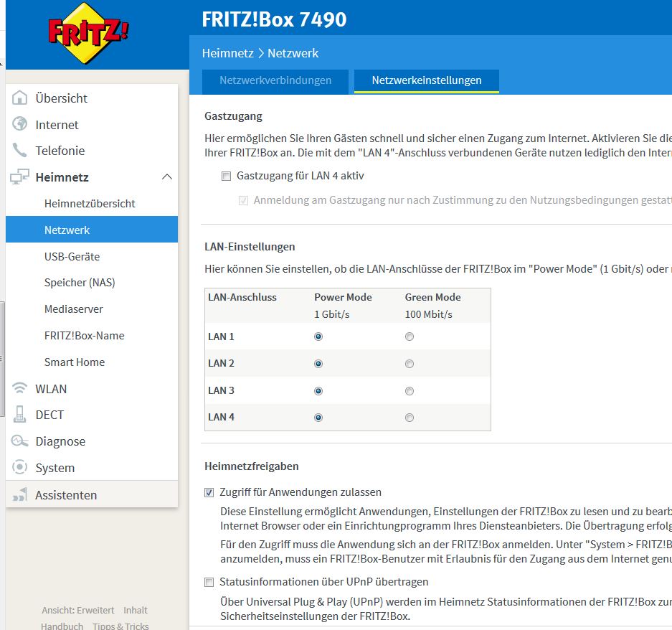Open FRITZ!Box-Name submenu entry
This screenshot has width=672, height=630.
point(92,336)
